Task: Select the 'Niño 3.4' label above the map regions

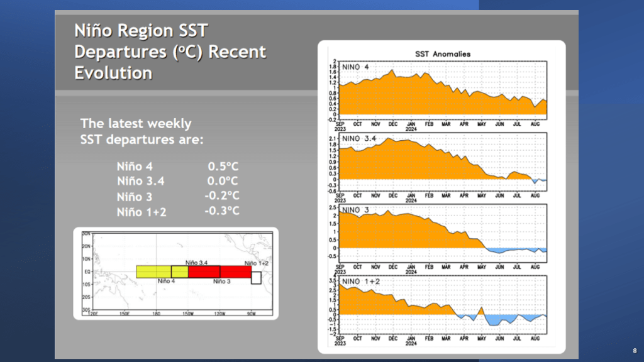Action: 197,261
